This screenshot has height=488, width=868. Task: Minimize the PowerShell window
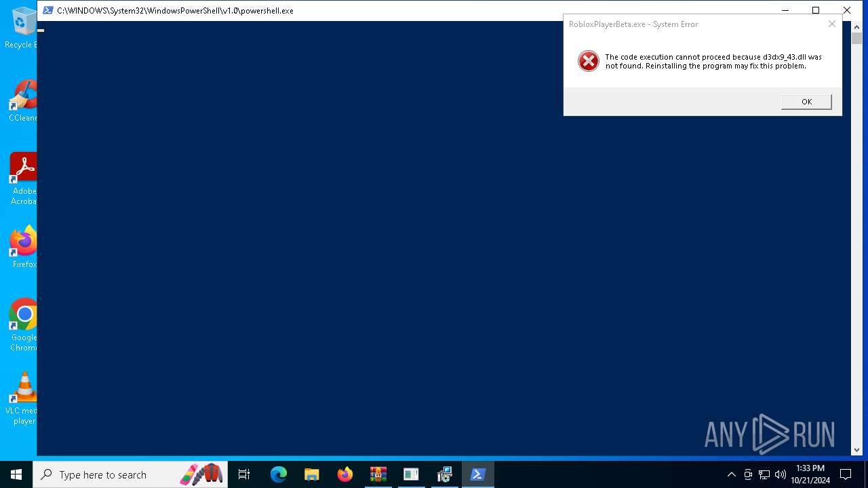tap(785, 10)
